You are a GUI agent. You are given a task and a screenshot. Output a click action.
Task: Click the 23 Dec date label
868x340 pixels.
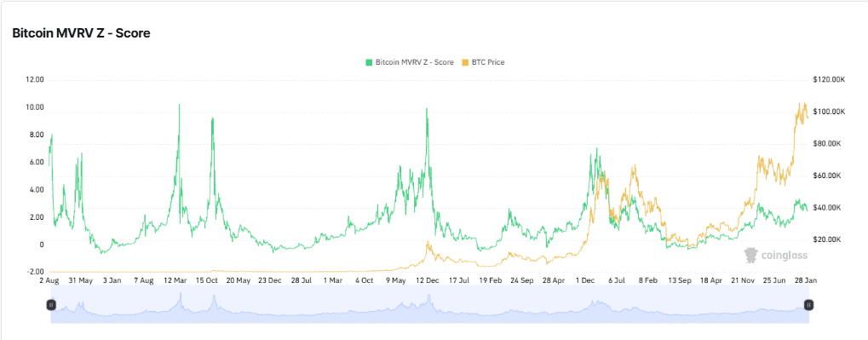pyautogui.click(x=270, y=280)
